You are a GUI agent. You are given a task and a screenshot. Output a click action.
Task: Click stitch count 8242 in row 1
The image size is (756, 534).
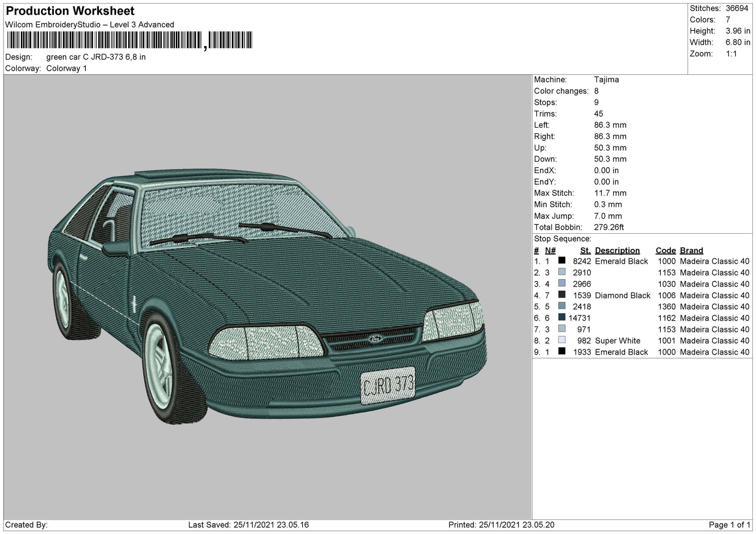coord(582,261)
